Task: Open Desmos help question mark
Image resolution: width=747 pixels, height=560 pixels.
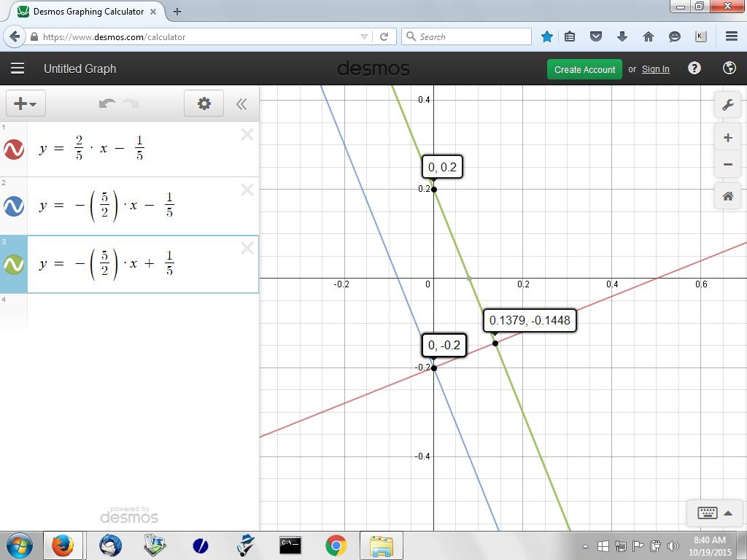Action: click(x=694, y=69)
